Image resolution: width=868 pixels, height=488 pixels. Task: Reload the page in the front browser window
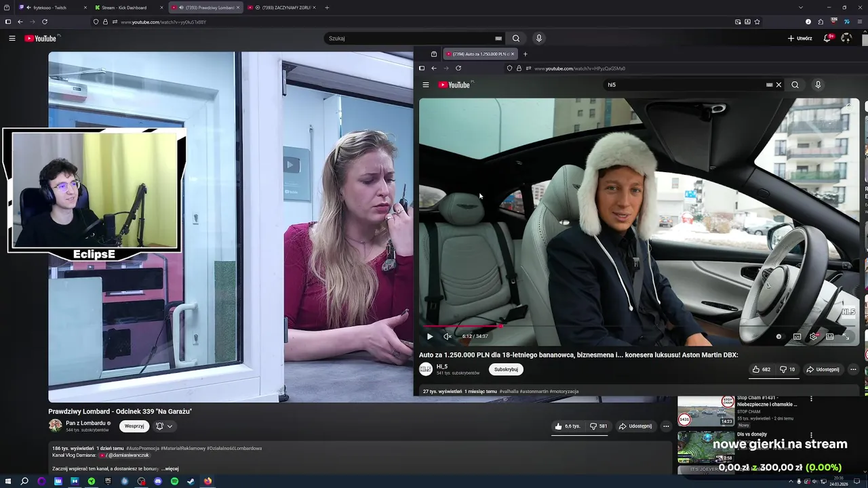458,68
